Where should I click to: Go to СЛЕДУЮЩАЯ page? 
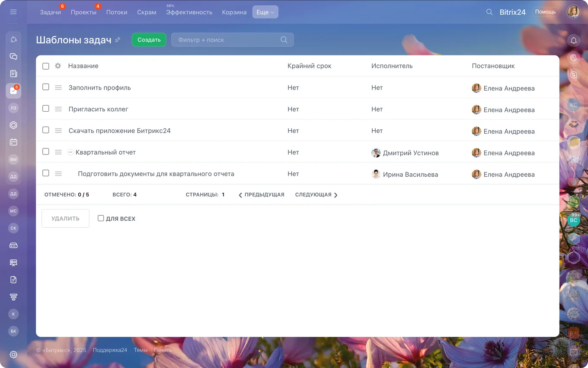pos(316,195)
